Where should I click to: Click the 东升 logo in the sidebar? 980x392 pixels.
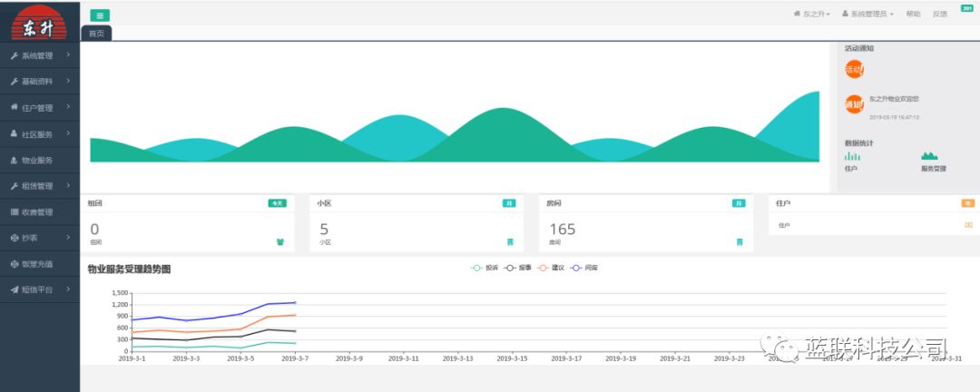[x=39, y=22]
